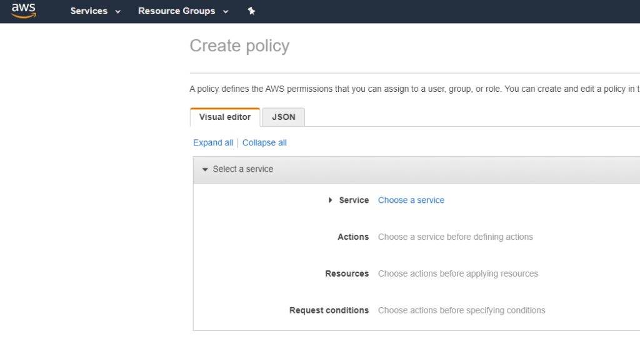Screen dimensions: 640x364
Task: Click 'Choose a service before defining actions' text
Action: coord(456,237)
